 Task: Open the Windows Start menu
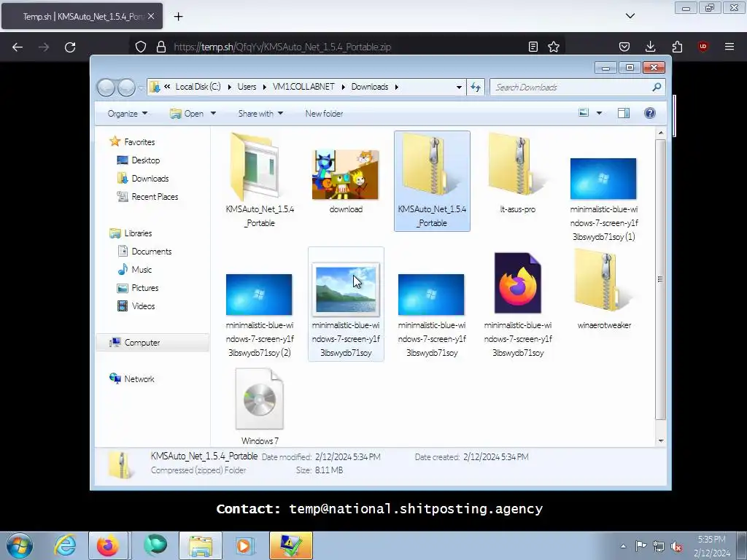[20, 545]
